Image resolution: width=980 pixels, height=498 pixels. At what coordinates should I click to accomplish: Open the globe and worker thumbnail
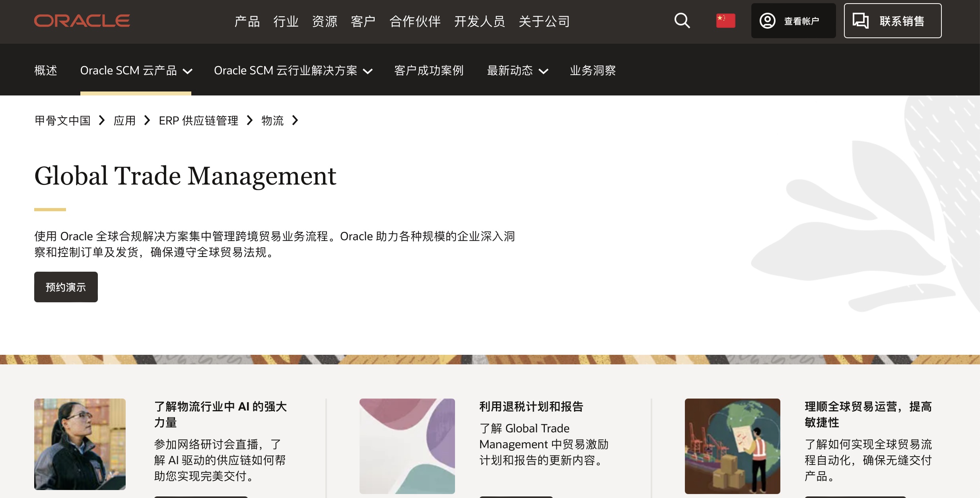[733, 446]
